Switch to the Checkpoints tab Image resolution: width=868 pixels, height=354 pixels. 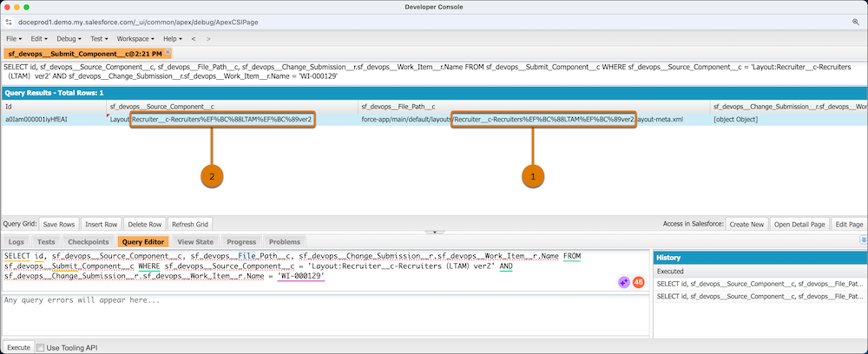[88, 242]
